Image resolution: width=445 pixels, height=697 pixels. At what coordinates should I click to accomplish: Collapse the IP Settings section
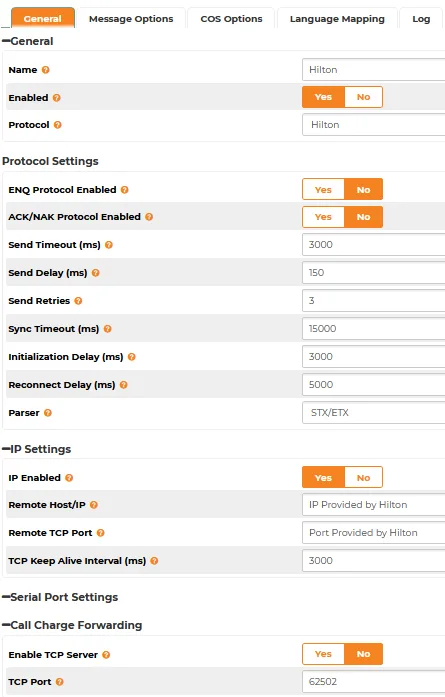tap(6, 449)
